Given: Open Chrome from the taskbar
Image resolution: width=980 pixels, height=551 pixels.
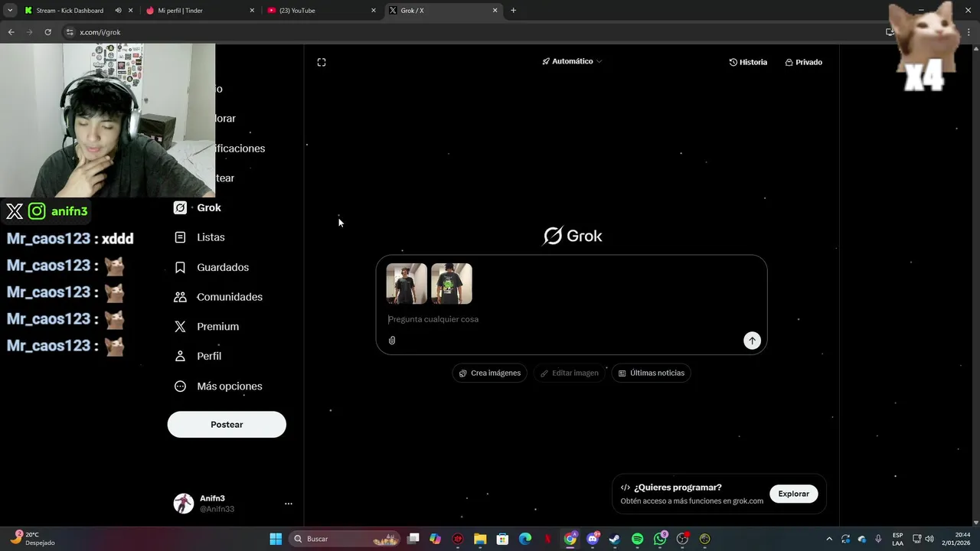Looking at the screenshot, I should (570, 539).
